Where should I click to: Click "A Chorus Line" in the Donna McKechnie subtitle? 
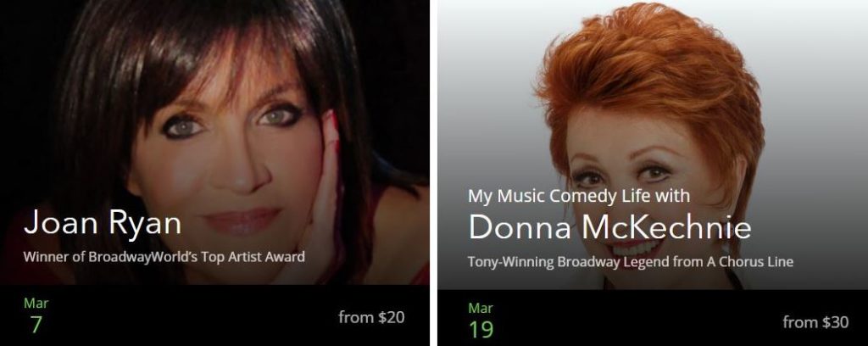(x=750, y=261)
